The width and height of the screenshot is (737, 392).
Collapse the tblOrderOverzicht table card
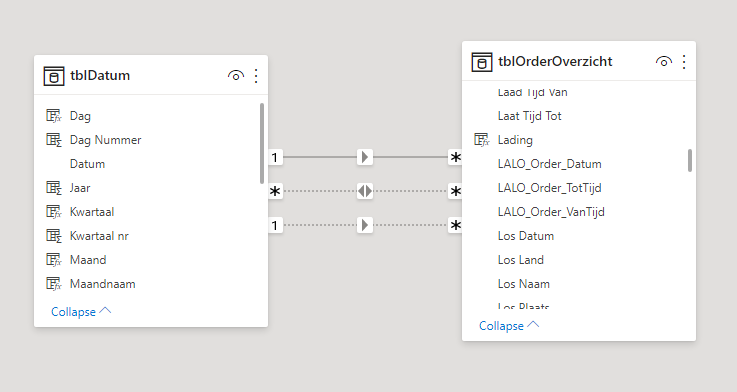(x=509, y=326)
